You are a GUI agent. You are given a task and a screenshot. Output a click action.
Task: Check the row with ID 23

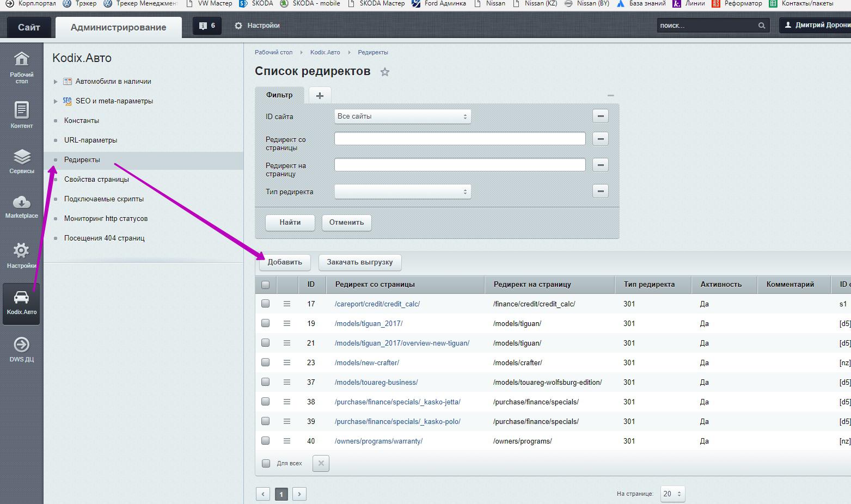click(266, 362)
